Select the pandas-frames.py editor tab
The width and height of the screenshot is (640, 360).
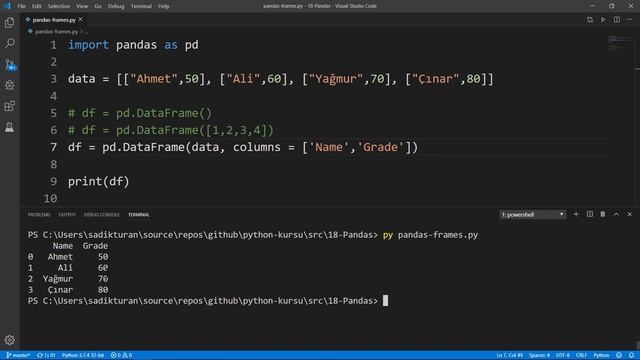click(54, 20)
